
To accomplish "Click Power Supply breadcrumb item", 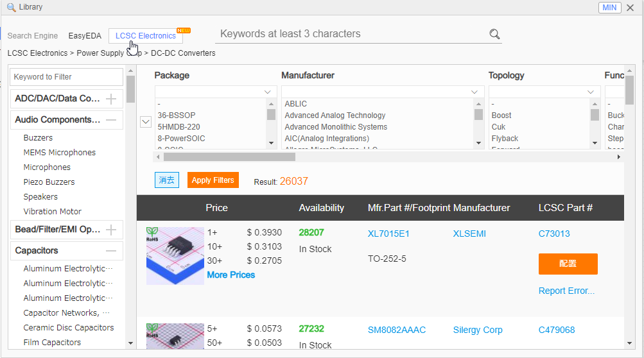I will [109, 53].
